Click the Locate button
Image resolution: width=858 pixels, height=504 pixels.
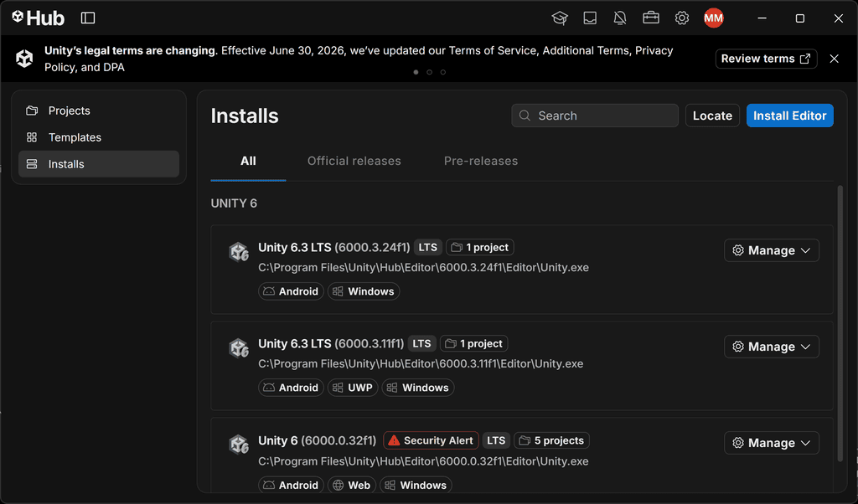[x=712, y=116]
